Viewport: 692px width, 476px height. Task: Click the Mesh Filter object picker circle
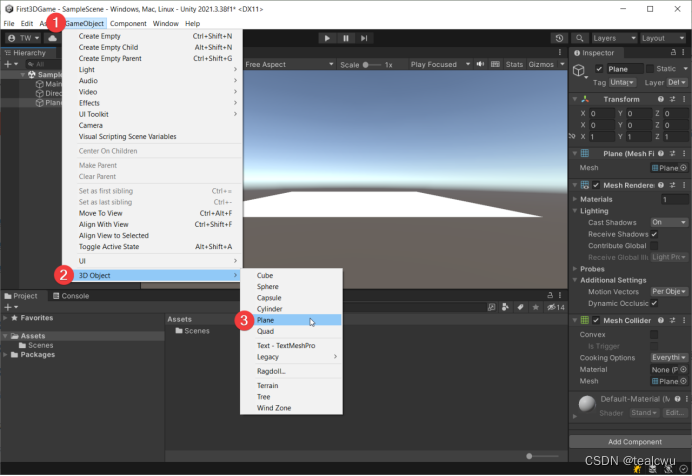pyautogui.click(x=683, y=168)
